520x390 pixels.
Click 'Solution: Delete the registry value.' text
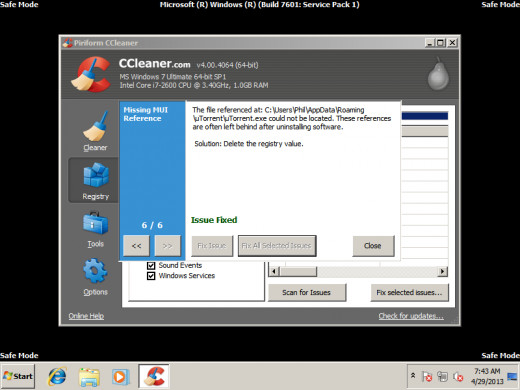(249, 144)
